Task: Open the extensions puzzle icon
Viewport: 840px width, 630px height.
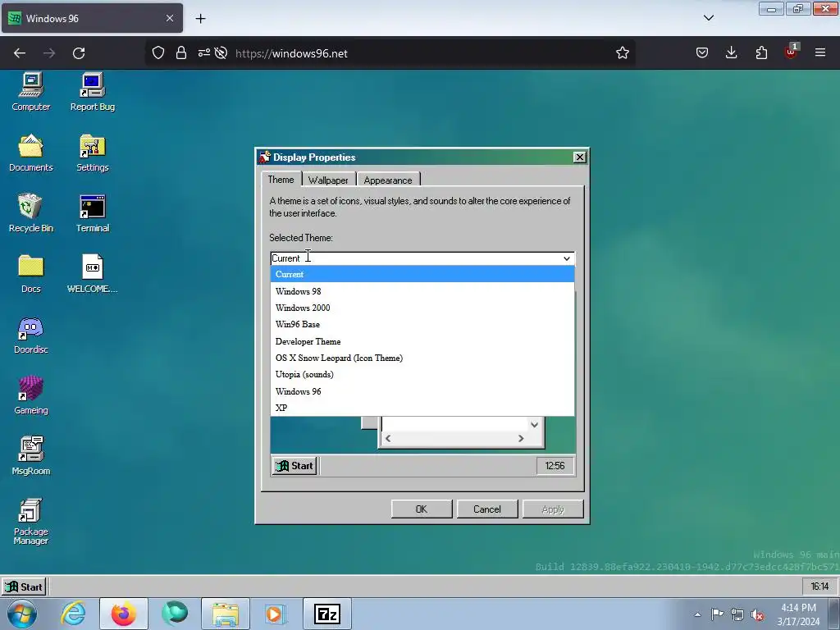Action: click(x=761, y=53)
